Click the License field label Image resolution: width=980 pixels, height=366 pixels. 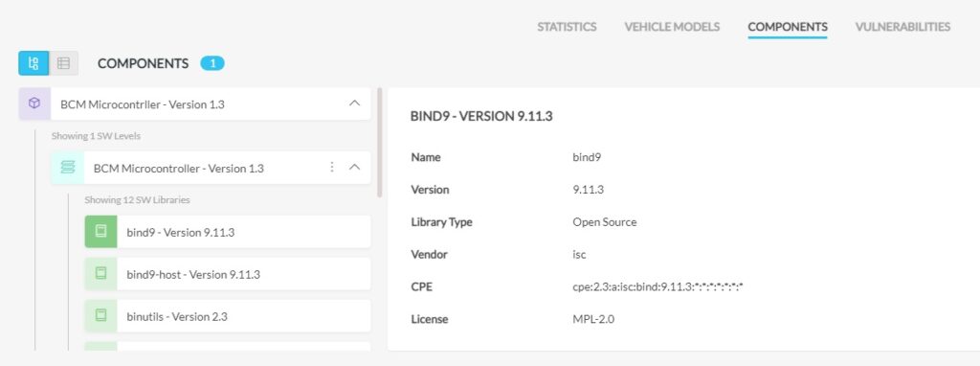pyautogui.click(x=430, y=319)
